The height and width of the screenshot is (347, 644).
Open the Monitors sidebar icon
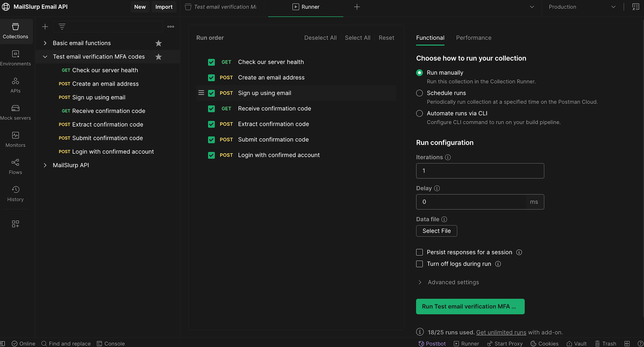pyautogui.click(x=15, y=139)
